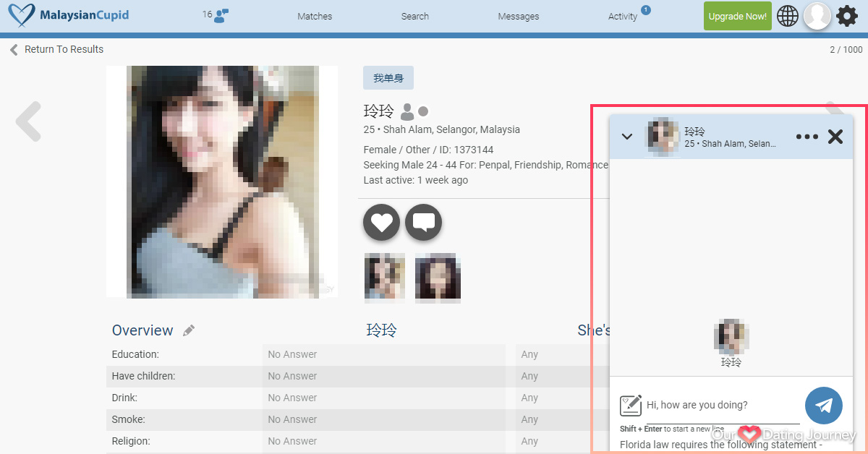This screenshot has width=868, height=454.
Task: Close the chat popup window
Action: tap(835, 137)
